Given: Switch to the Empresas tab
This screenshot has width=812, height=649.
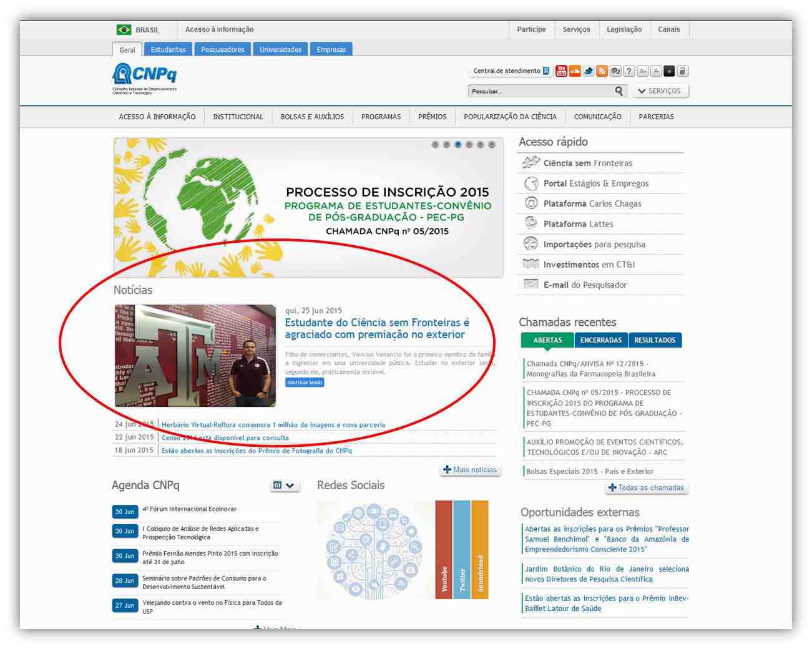Looking at the screenshot, I should click(331, 49).
